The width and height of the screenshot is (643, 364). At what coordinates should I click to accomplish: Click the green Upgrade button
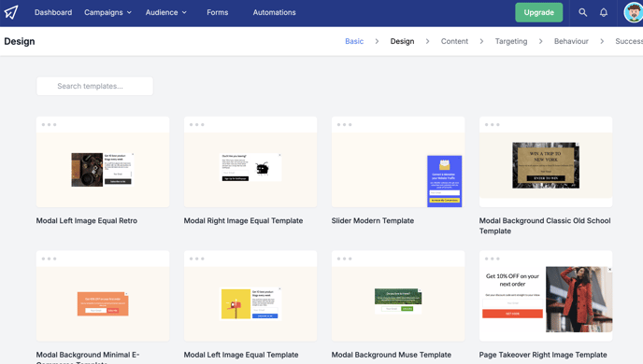(539, 12)
